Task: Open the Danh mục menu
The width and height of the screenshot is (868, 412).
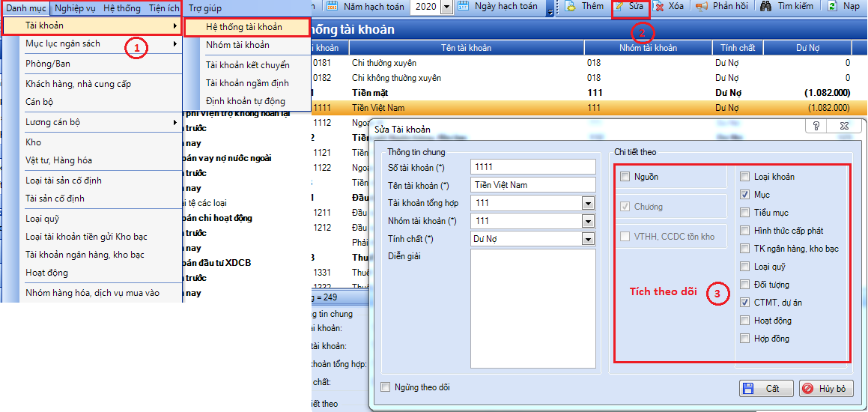Action: coord(25,8)
